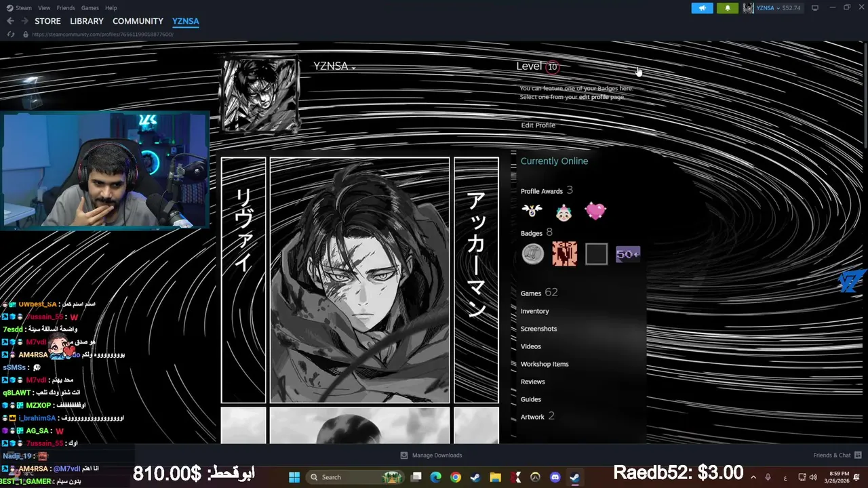Viewport: 868px width, 488px height.
Task: Open the Games menu
Action: 90,8
